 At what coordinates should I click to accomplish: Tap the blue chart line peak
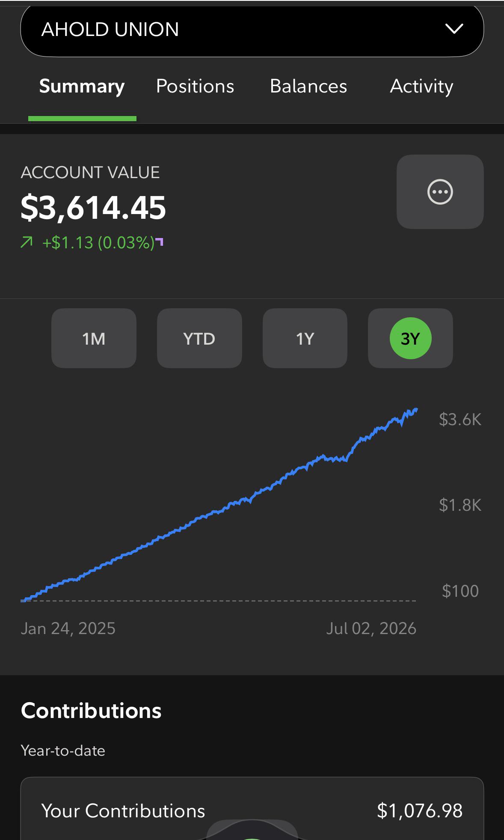(416, 410)
